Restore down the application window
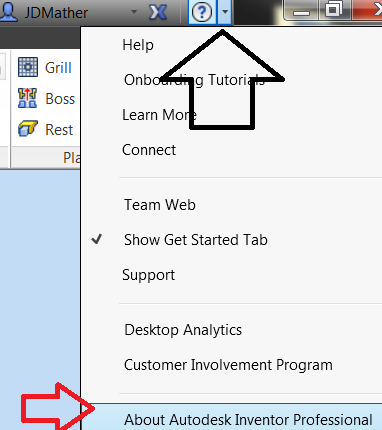This screenshot has width=382, height=430. [x=333, y=10]
